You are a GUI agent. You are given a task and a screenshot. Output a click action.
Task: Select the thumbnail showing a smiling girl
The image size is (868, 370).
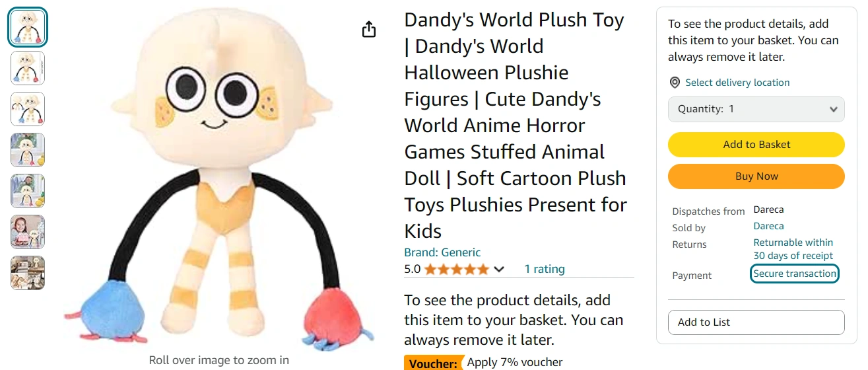28,232
